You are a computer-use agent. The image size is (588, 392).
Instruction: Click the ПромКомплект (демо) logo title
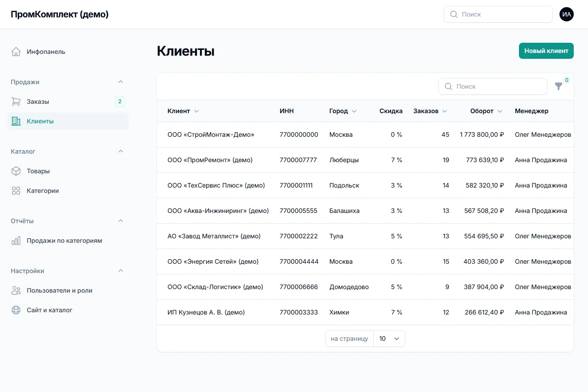click(60, 14)
